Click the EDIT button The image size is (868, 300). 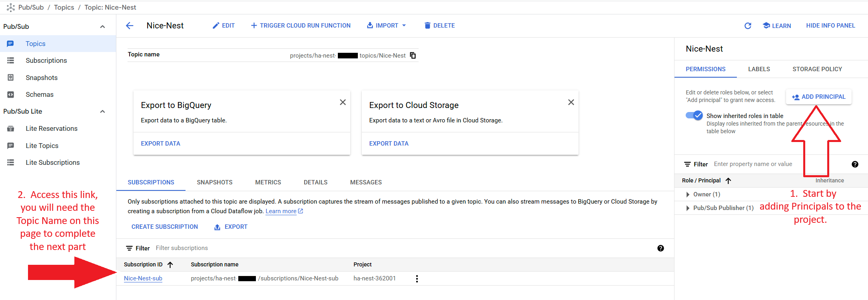pyautogui.click(x=223, y=26)
